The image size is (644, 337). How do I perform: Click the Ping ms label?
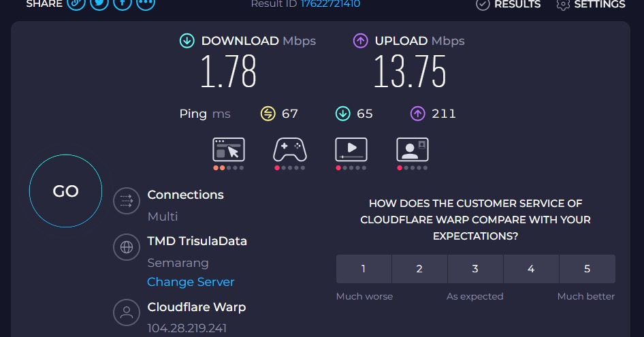(204, 114)
